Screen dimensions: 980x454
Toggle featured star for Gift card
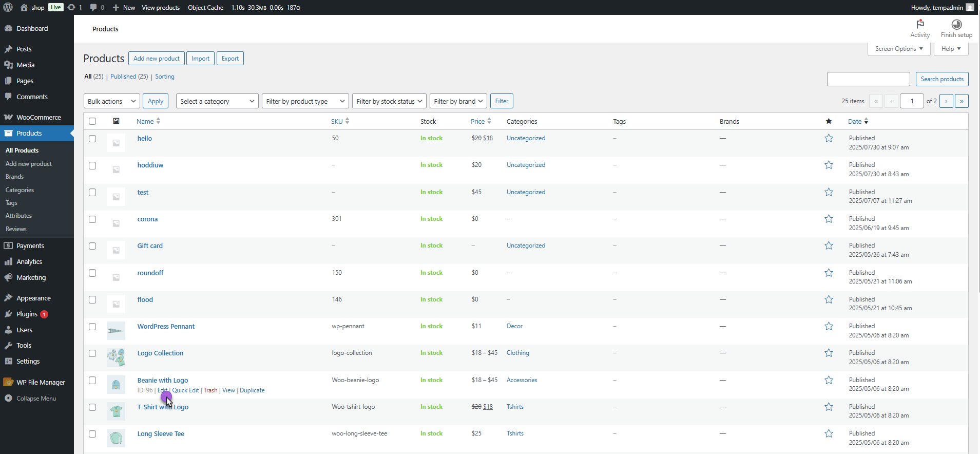(829, 245)
